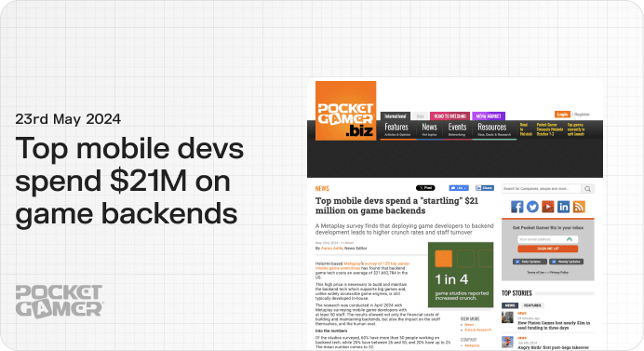Click the LinkedIn Share button
644x351 pixels.
point(485,188)
